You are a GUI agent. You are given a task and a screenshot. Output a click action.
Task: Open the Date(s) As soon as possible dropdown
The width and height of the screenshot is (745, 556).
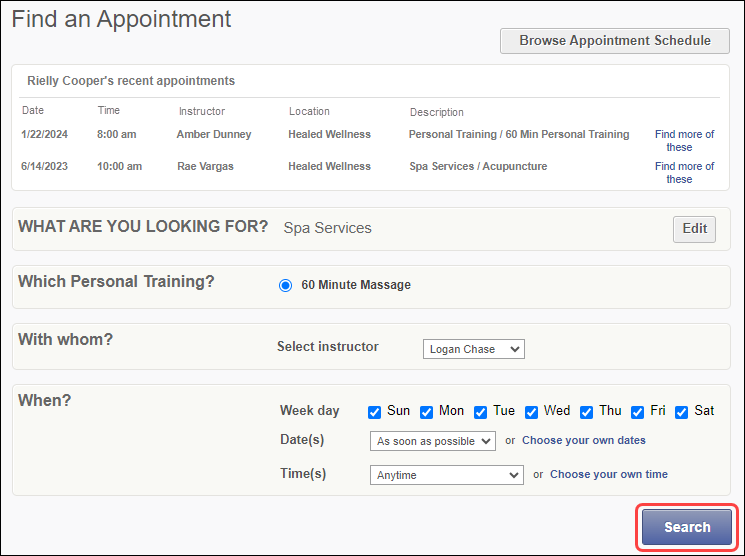tap(433, 441)
